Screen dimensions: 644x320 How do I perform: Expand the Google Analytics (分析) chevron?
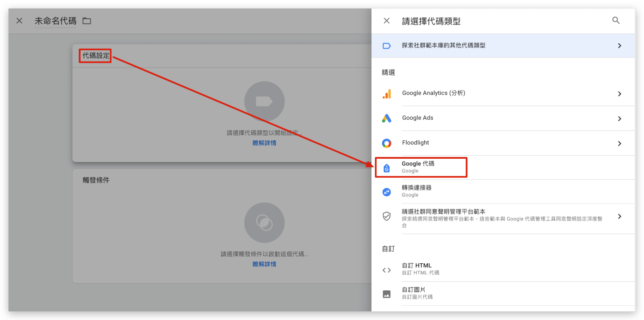click(619, 94)
